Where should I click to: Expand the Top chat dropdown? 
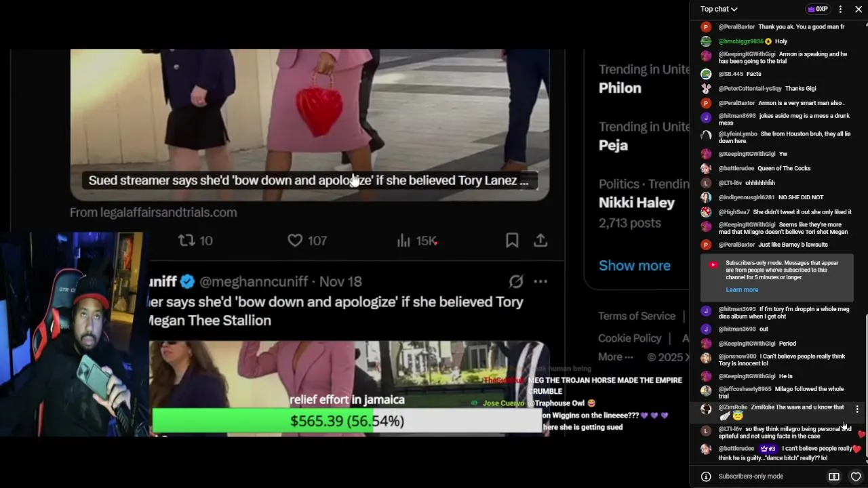pos(719,9)
